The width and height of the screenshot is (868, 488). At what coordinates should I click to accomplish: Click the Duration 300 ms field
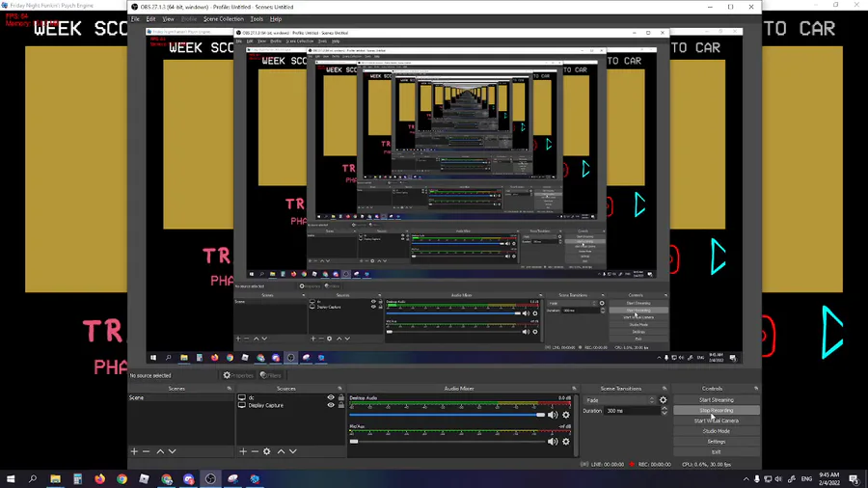coord(632,411)
